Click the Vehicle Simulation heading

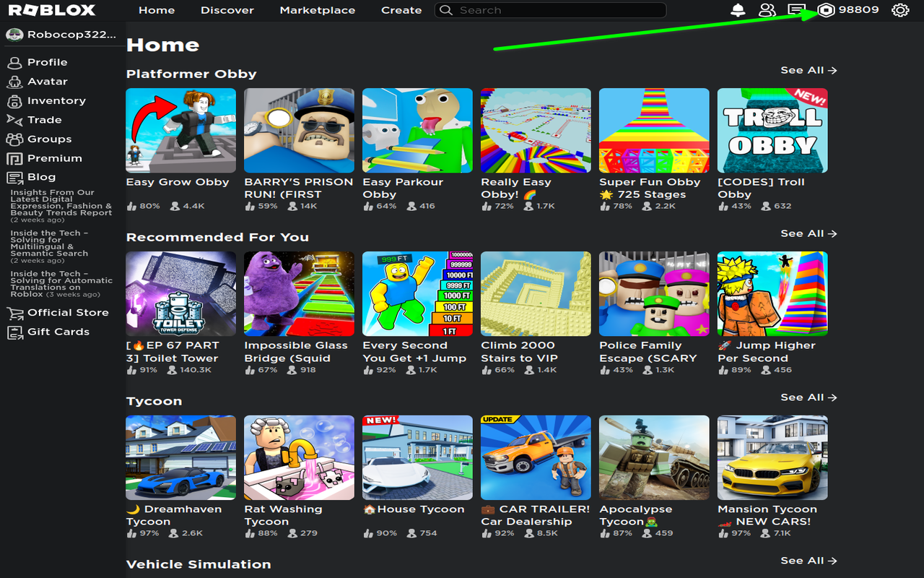point(199,564)
